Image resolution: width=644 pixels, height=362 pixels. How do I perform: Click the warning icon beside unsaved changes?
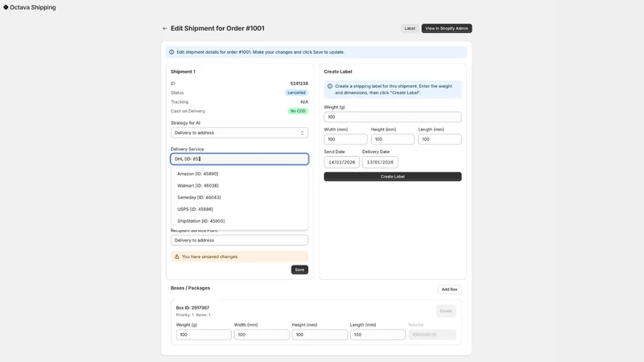click(177, 257)
